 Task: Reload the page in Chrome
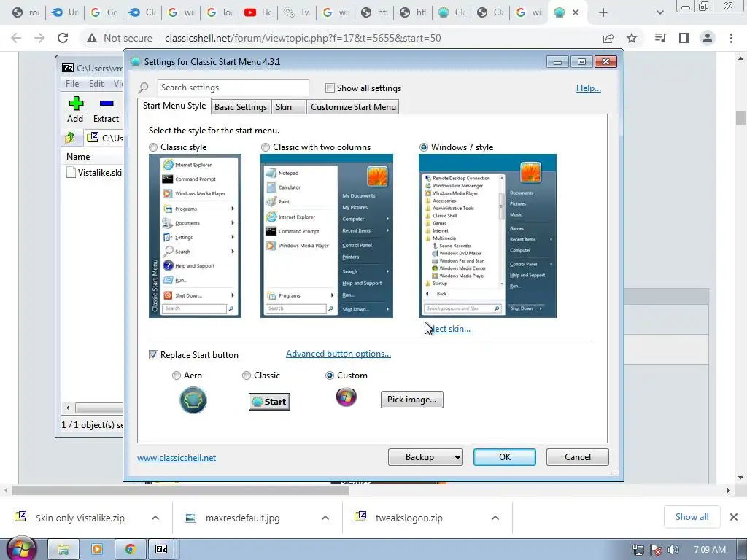(63, 38)
